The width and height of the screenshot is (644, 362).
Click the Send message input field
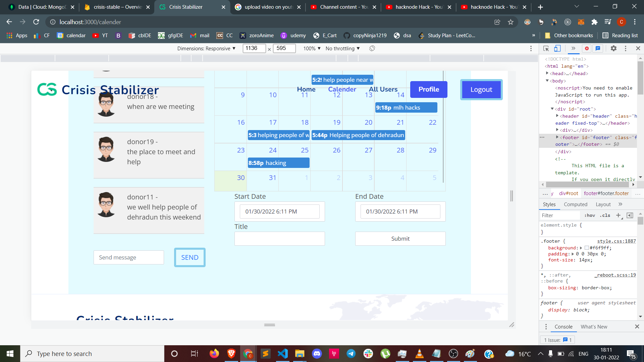pos(129,257)
